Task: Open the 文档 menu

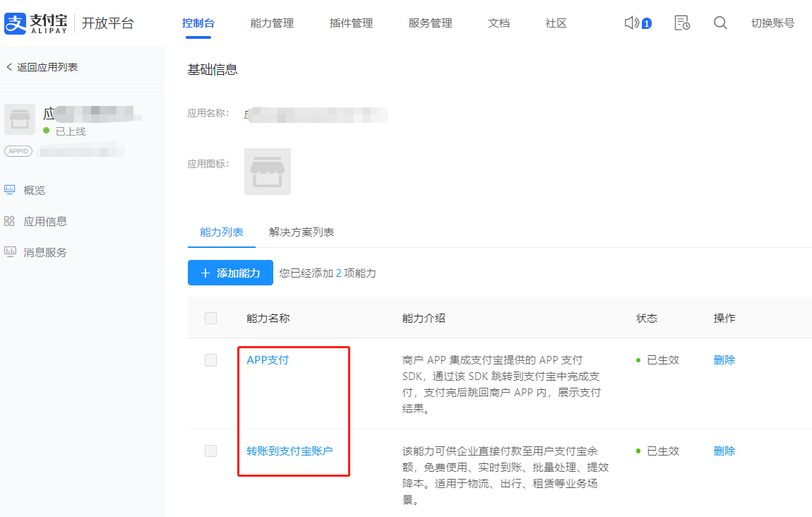Action: coord(498,23)
